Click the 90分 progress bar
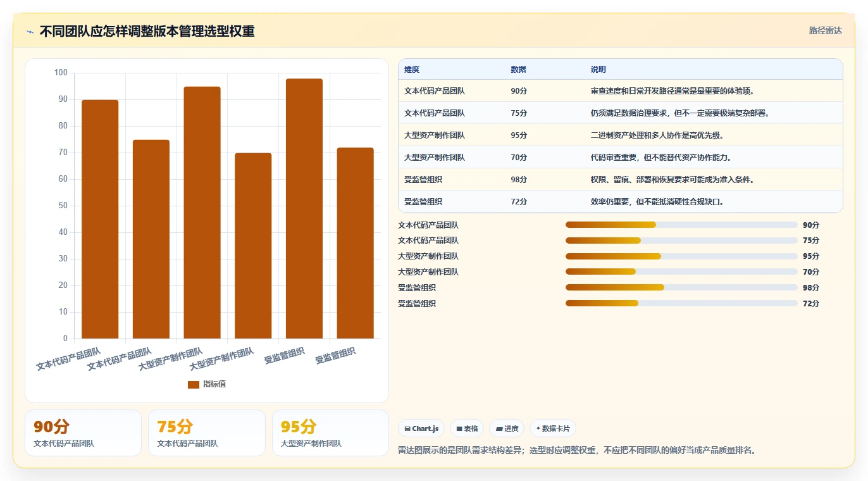This screenshot has height=481, width=868. (x=681, y=225)
